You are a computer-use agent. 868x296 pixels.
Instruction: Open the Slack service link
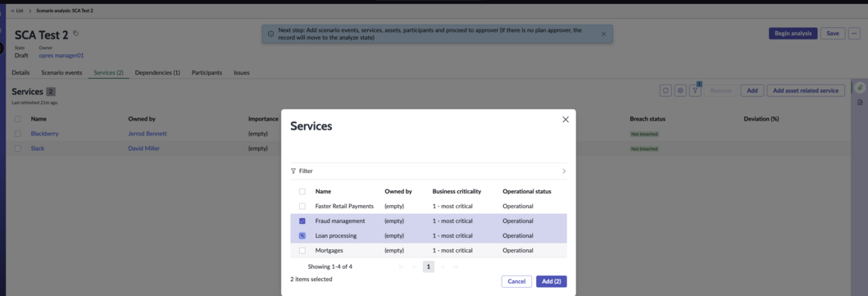point(38,148)
